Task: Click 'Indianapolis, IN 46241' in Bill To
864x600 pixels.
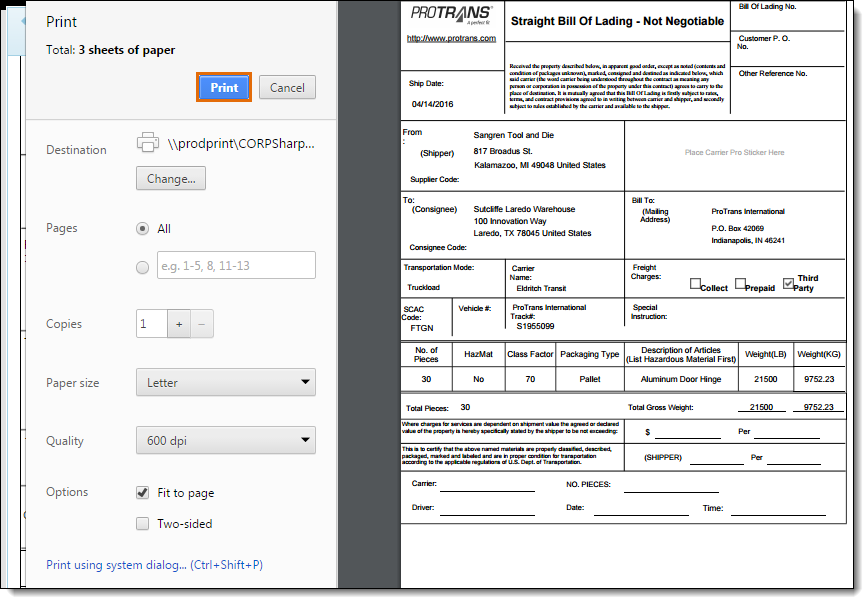Action: pos(748,241)
